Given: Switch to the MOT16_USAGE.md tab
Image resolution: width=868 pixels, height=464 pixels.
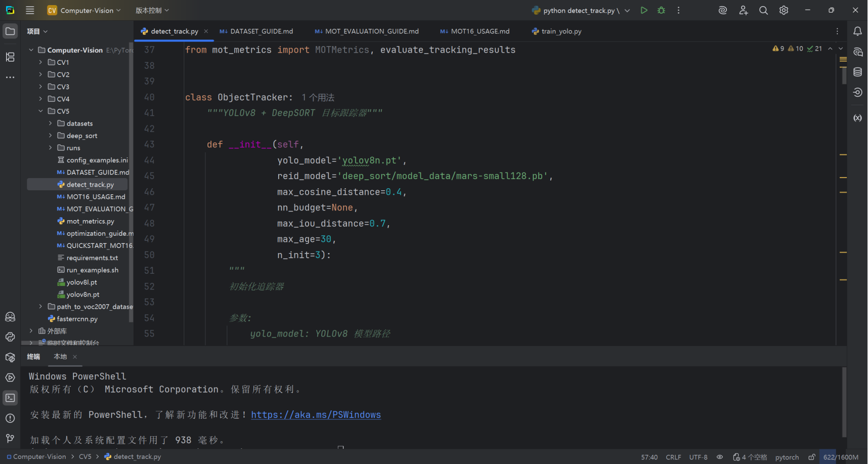Looking at the screenshot, I should (x=480, y=31).
